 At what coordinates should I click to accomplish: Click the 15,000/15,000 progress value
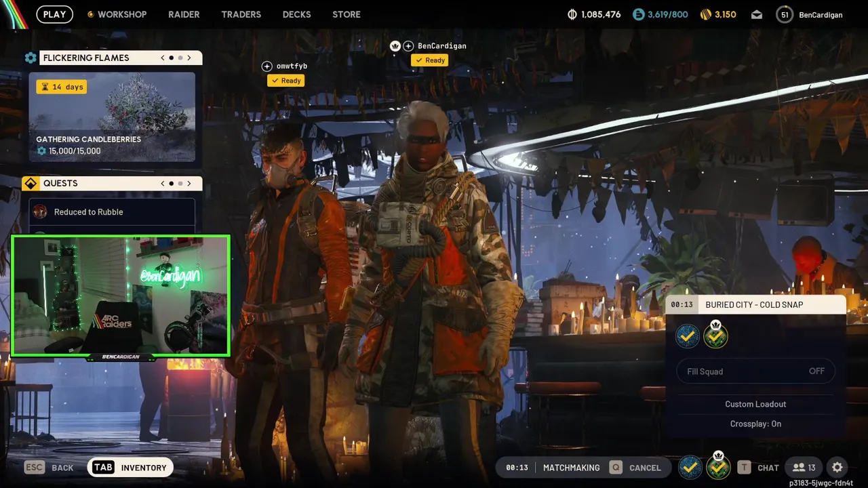point(74,151)
